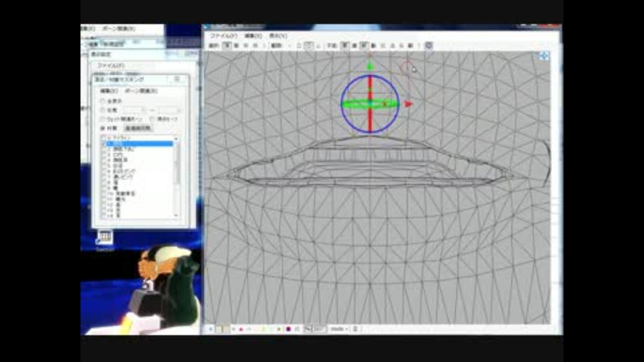Screen dimensions: 644x362
Task: Open the second range combo box beside 範囲 radio
Action: tap(168, 110)
